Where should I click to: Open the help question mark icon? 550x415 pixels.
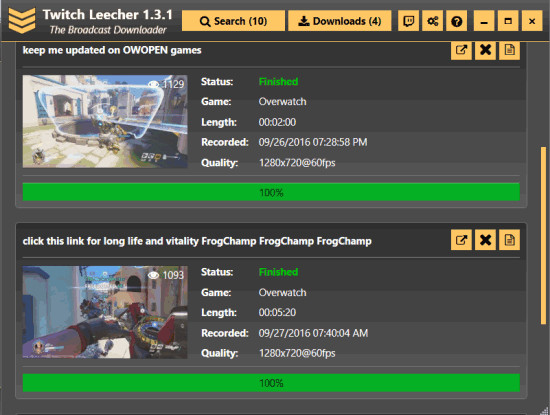pyautogui.click(x=456, y=21)
